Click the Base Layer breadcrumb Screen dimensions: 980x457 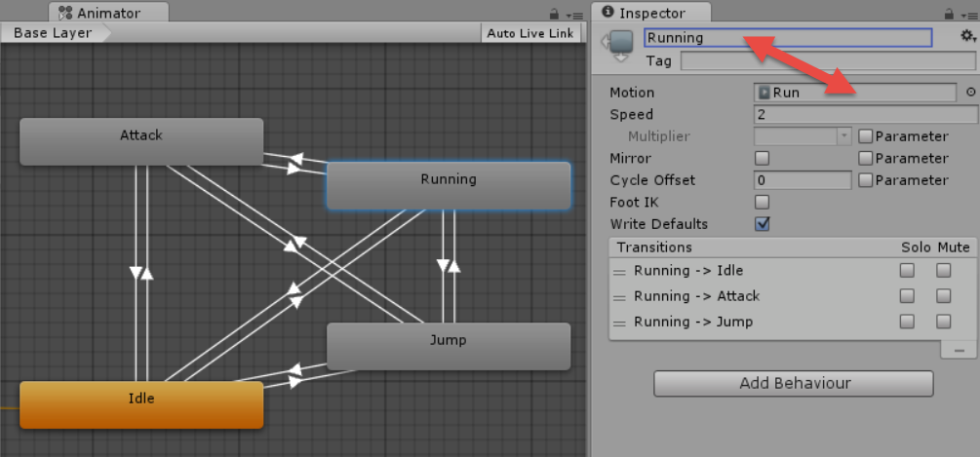[53, 33]
